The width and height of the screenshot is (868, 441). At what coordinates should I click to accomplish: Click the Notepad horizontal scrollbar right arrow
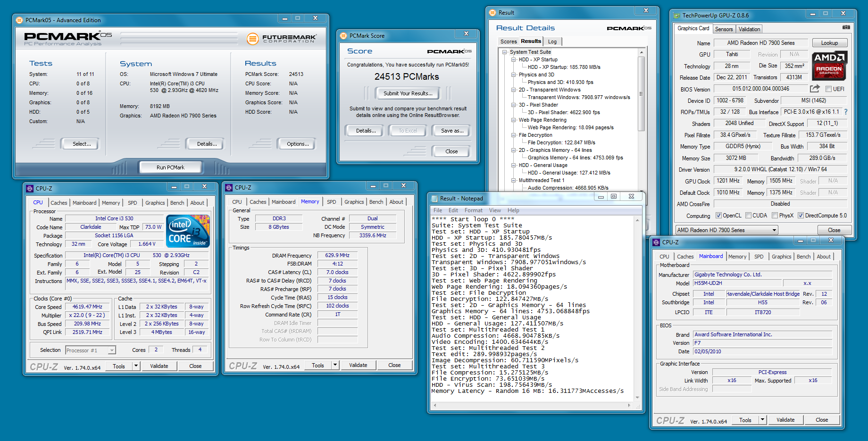(629, 405)
